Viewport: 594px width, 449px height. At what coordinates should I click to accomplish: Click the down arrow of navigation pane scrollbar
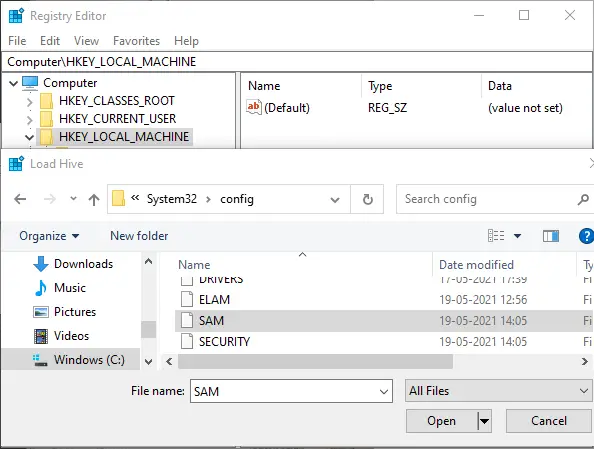point(148,362)
